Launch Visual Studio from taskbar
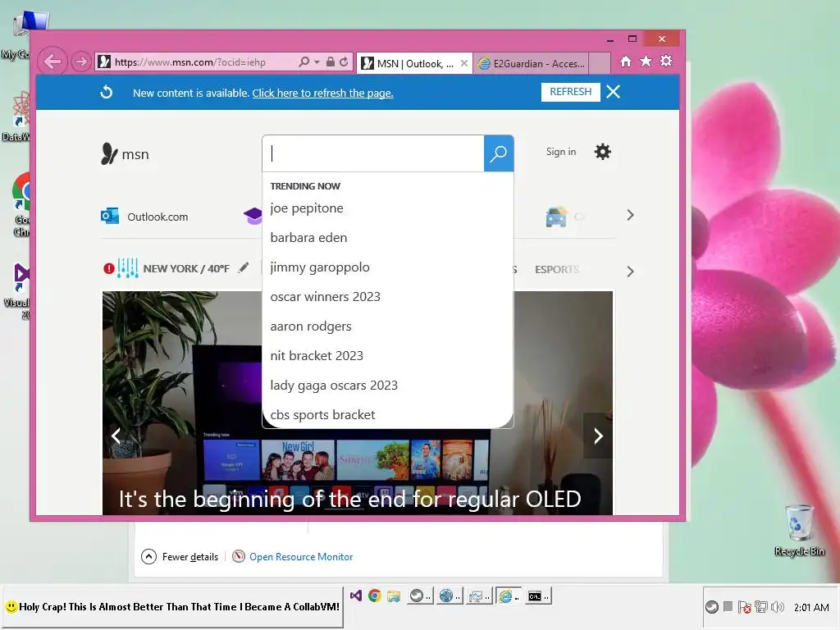840x630 pixels. (x=356, y=596)
